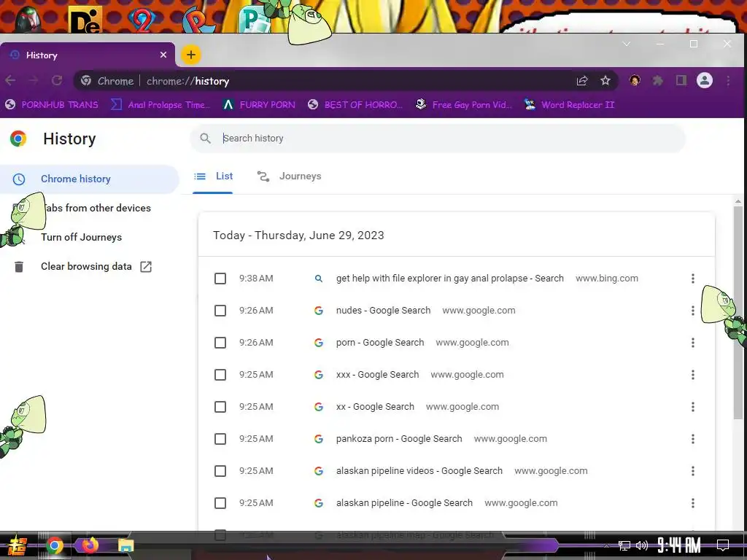
Task: Toggle the browser side panel icon
Action: click(x=681, y=80)
